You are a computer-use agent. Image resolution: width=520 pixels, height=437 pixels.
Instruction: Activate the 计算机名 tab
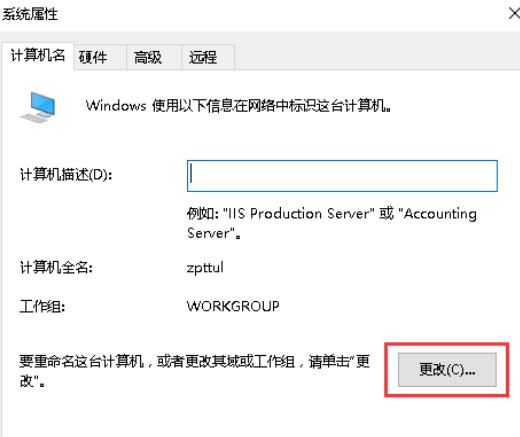tap(38, 55)
